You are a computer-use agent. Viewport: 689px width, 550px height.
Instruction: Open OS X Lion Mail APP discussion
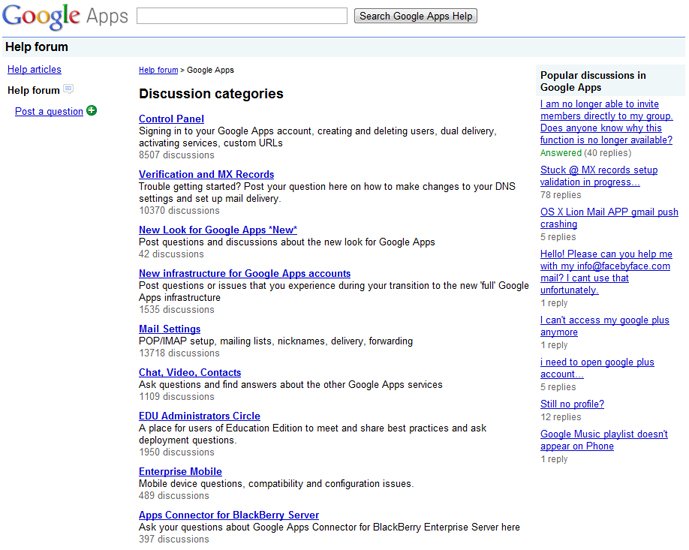609,218
